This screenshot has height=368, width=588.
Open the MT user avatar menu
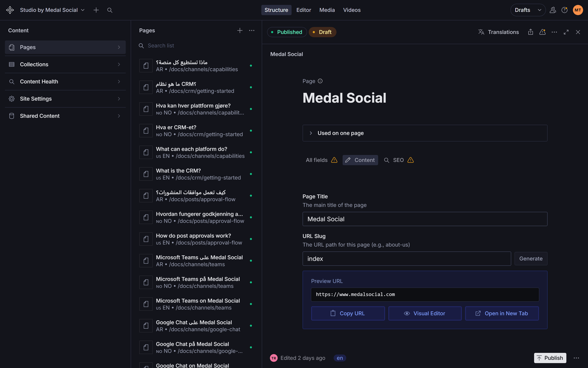click(578, 10)
